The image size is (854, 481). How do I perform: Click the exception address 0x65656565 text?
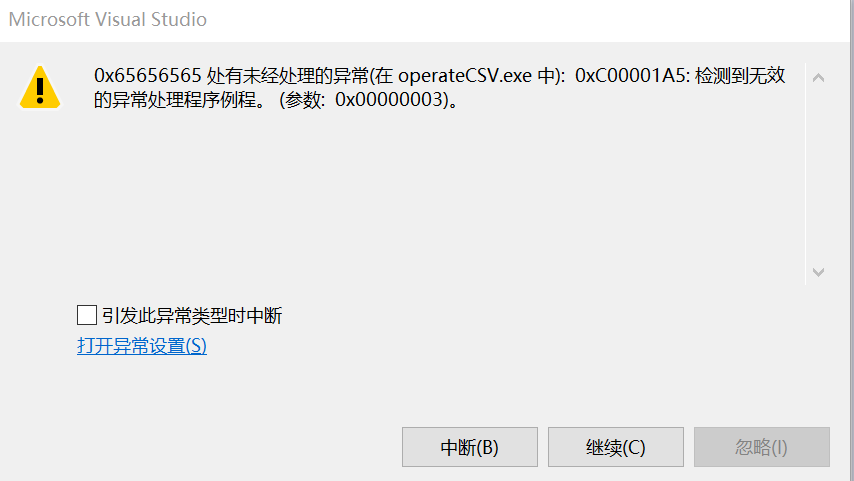point(148,75)
